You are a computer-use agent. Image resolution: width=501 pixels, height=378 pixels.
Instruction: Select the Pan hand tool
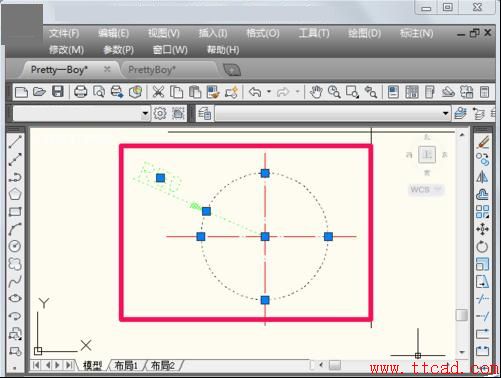click(x=316, y=92)
